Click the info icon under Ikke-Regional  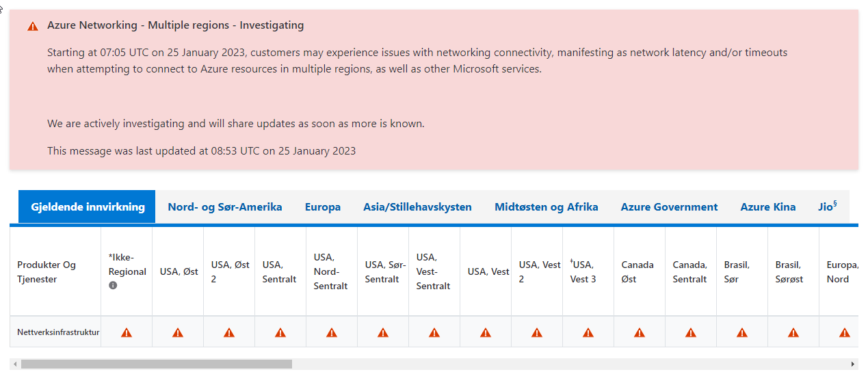point(113,285)
